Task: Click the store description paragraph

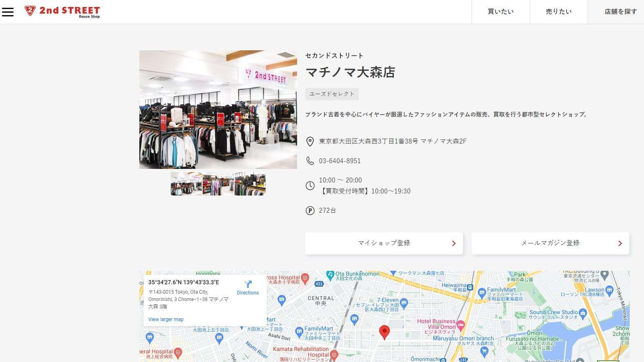Action: (447, 115)
